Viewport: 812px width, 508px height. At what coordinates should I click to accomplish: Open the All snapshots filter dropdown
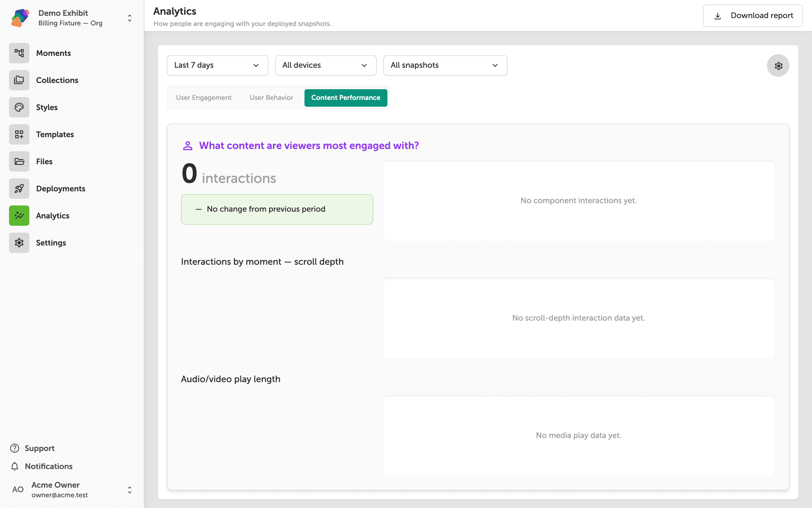(x=445, y=65)
